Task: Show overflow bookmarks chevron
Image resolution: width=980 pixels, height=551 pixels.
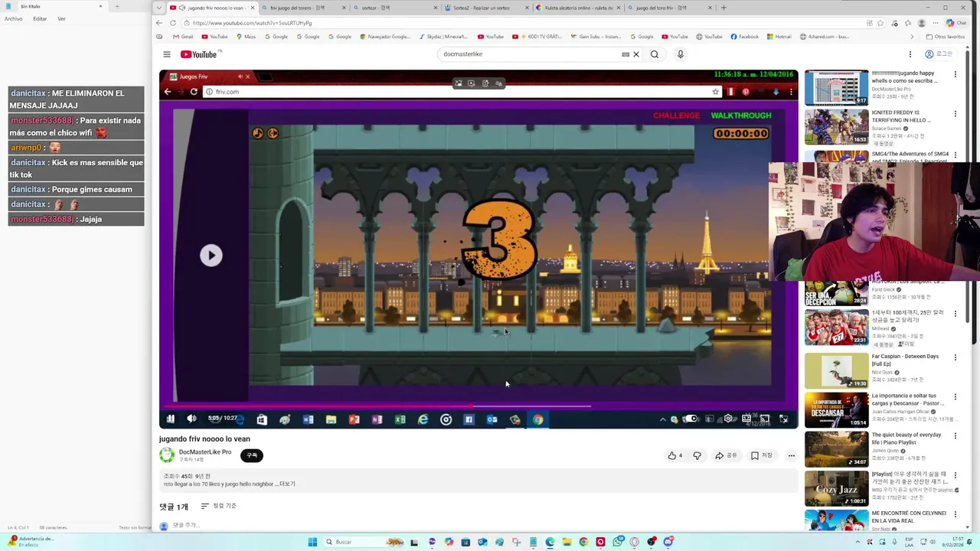Action: coord(912,37)
